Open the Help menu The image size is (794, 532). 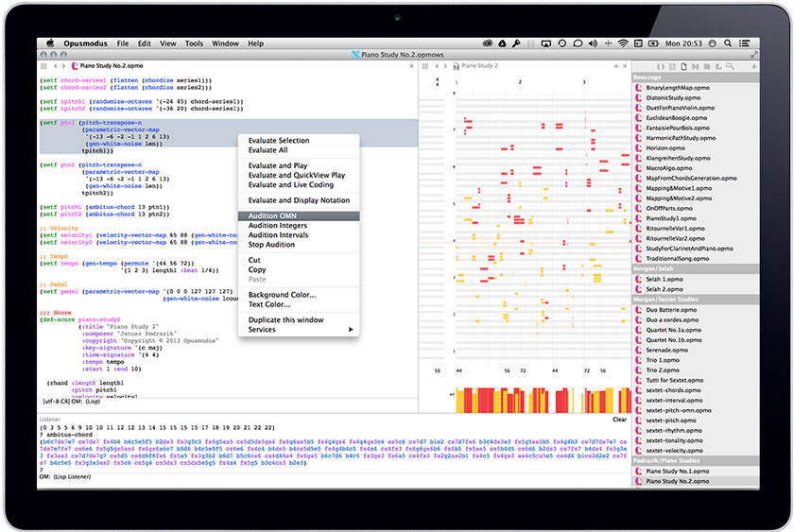[255, 43]
